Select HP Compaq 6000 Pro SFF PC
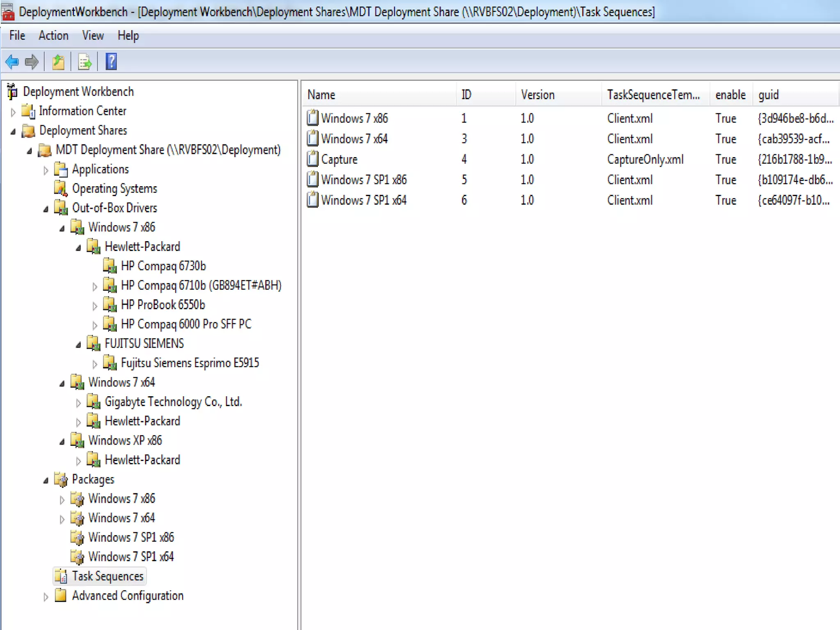The image size is (840, 630). click(x=186, y=324)
